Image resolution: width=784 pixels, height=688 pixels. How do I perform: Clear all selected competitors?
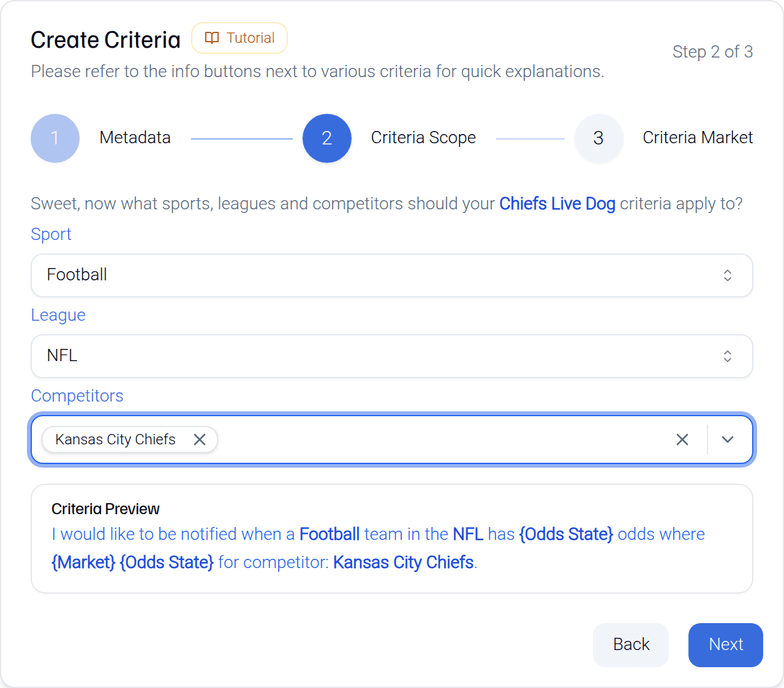(x=682, y=439)
